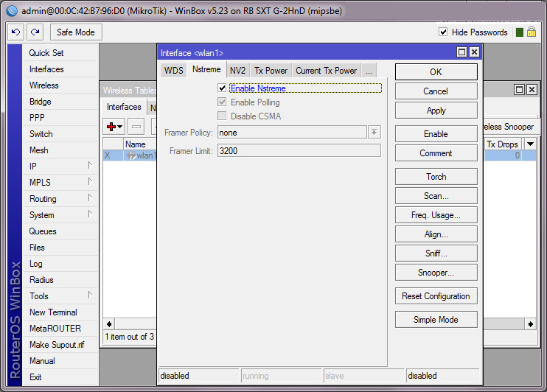Viewport: 547px width, 392px height.
Task: Click the undo arrow icon
Action: point(15,32)
